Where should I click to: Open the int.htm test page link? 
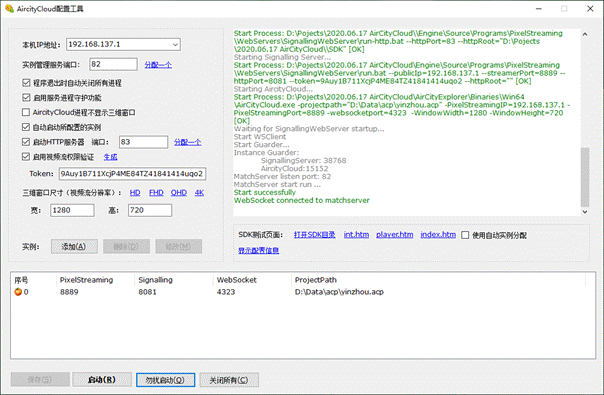point(356,235)
